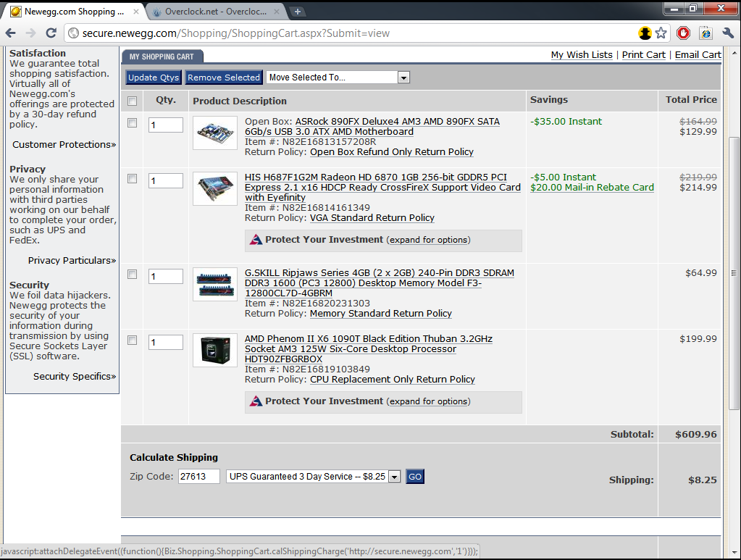Click the page vertical scrollbar thumb
The width and height of the screenshot is (741, 560).
pyautogui.click(x=734, y=273)
